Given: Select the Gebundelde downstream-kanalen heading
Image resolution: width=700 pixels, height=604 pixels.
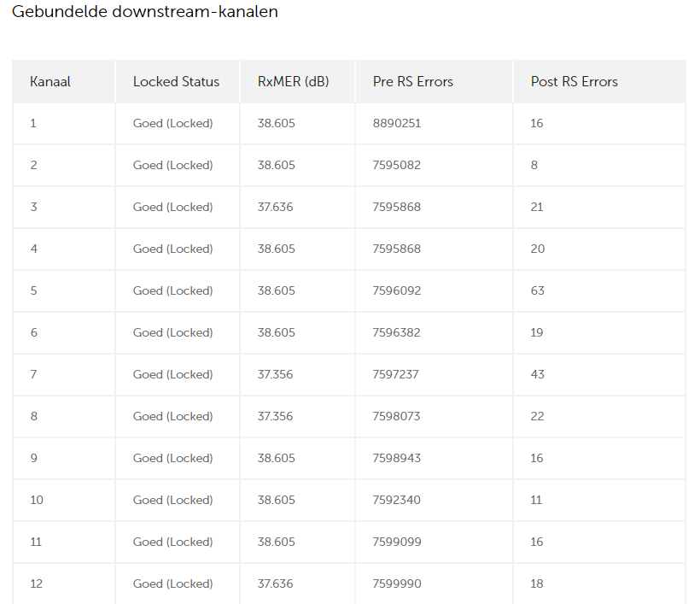Looking at the screenshot, I should pyautogui.click(x=144, y=11).
